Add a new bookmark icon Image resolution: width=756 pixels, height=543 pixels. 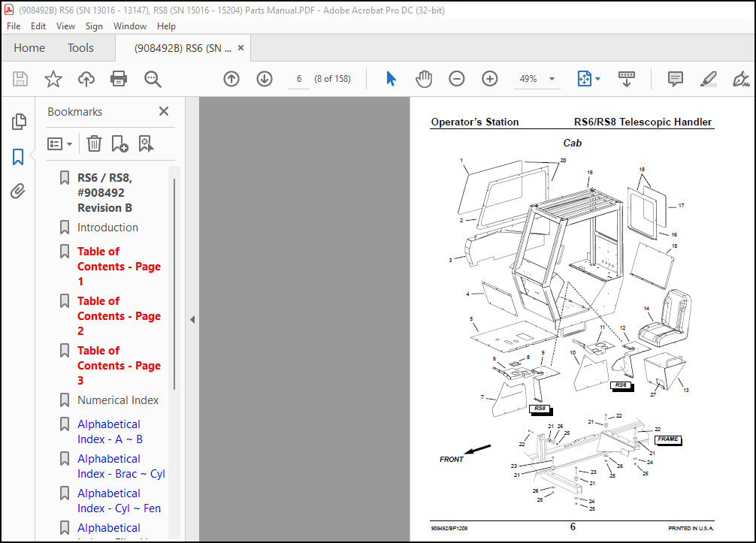(119, 143)
